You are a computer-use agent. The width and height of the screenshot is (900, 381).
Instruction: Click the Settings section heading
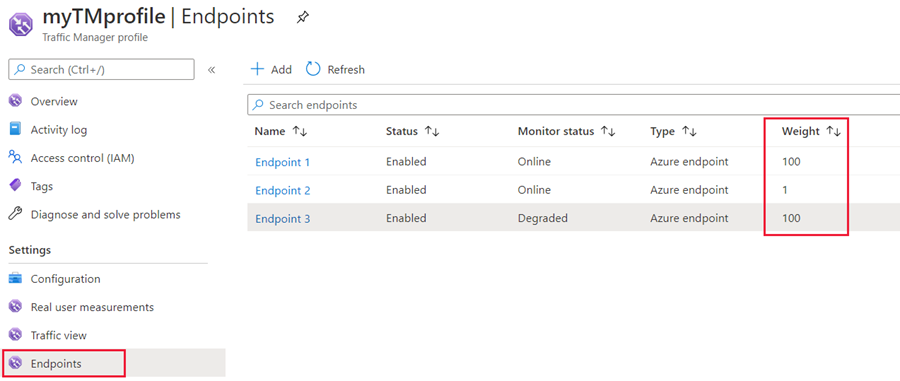(x=30, y=250)
